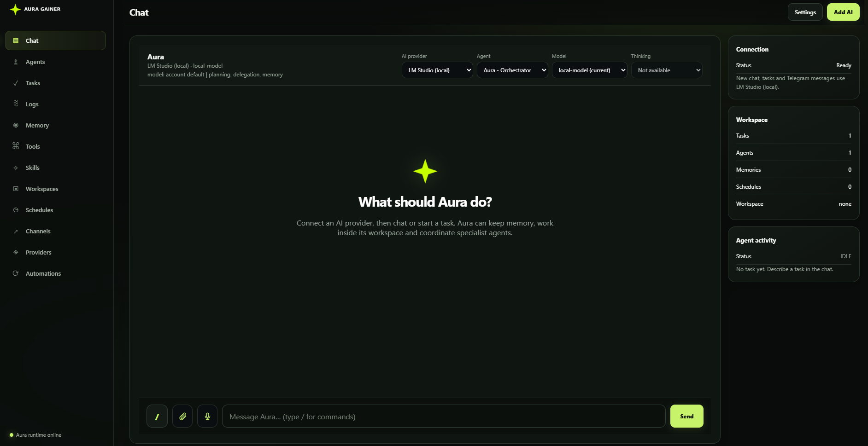Click the Logs wave icon

[x=16, y=104]
